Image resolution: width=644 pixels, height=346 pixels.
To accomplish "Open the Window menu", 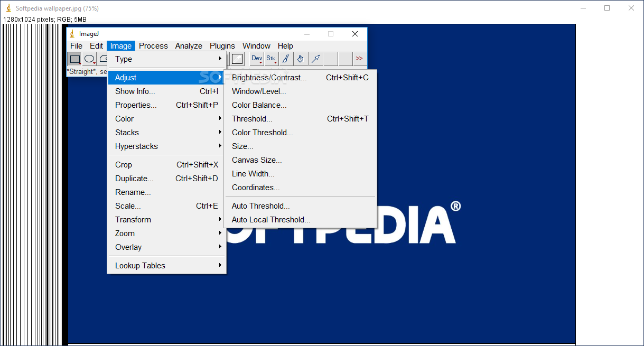I will coord(256,46).
